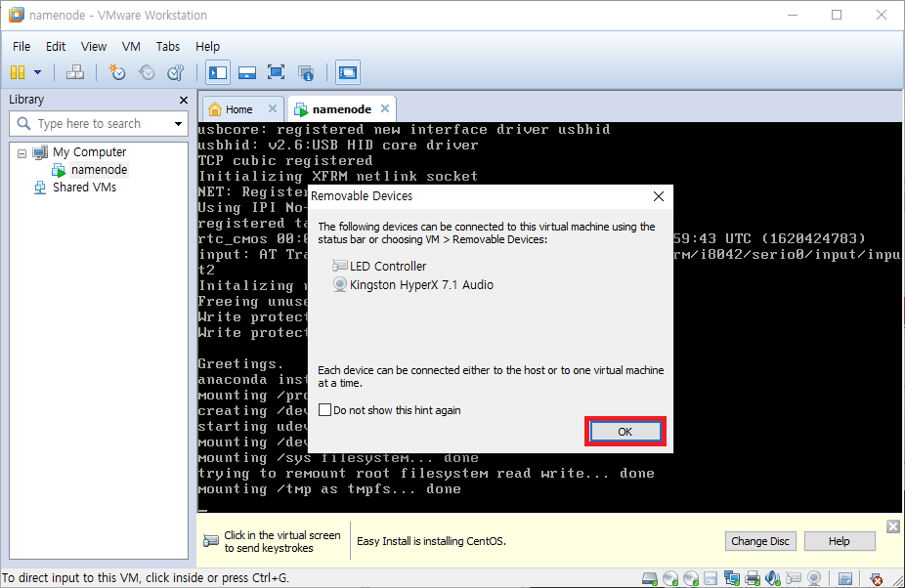Collapse the My Computer tree node
905x588 pixels.
click(x=22, y=153)
